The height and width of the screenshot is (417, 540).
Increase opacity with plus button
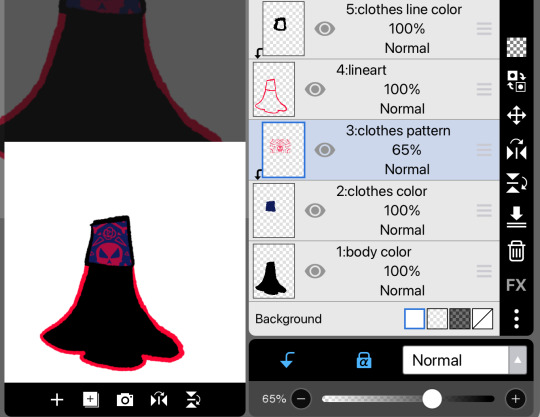(x=516, y=399)
